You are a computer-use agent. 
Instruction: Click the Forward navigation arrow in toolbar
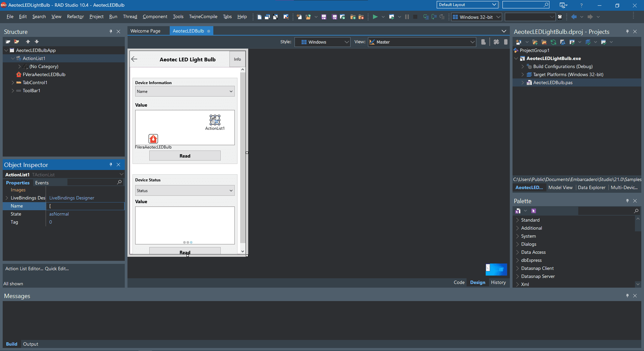point(590,17)
